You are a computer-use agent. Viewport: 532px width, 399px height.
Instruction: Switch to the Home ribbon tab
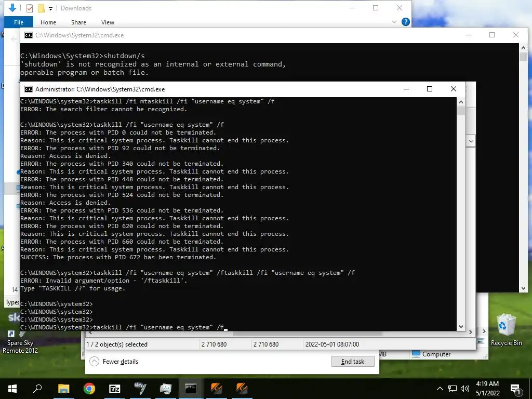48,22
